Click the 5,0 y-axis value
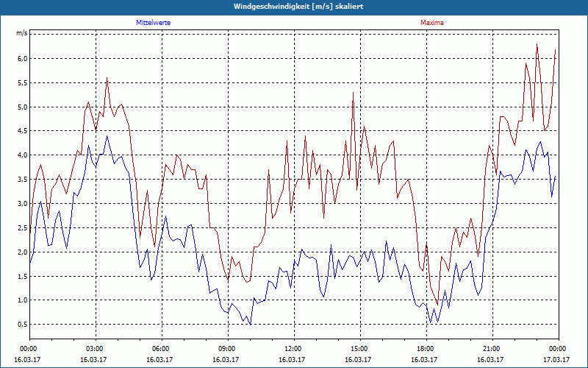This screenshot has height=368, width=588. tap(22, 107)
